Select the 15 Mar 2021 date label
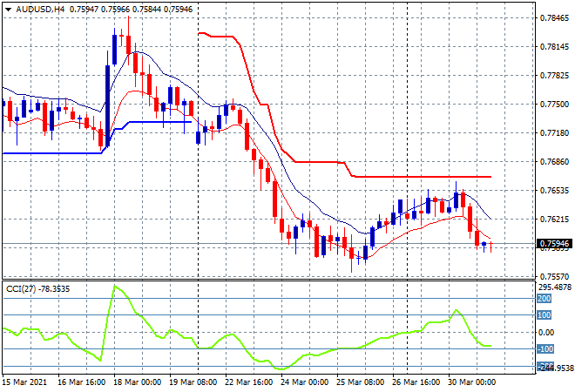 26,382
